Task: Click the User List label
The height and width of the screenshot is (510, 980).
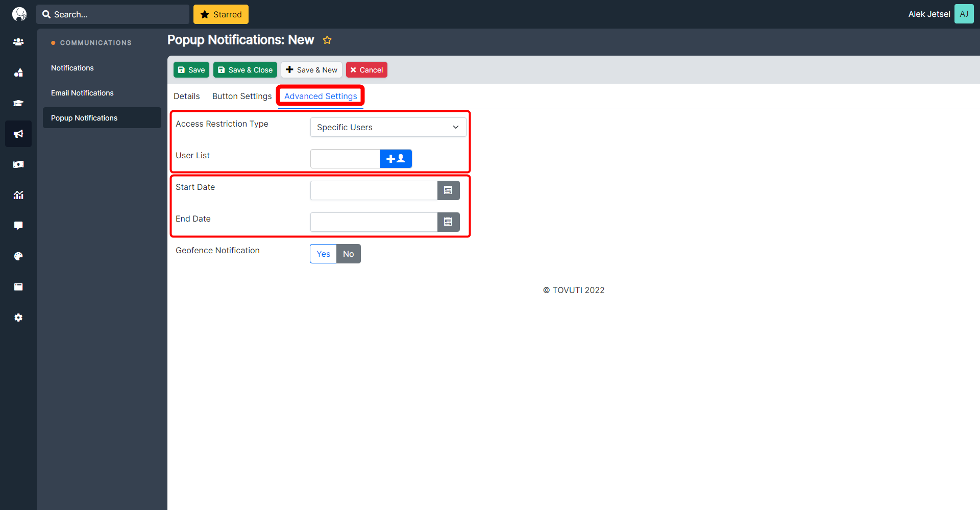Action: point(192,155)
